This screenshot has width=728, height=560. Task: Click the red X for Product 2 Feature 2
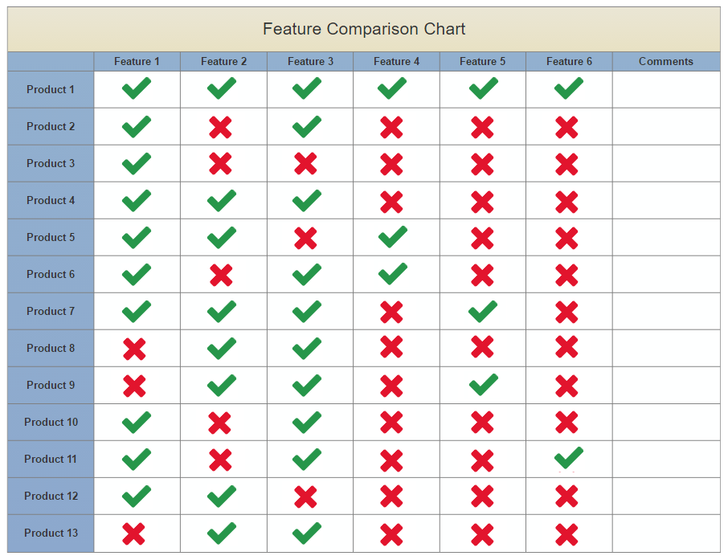[x=223, y=126]
